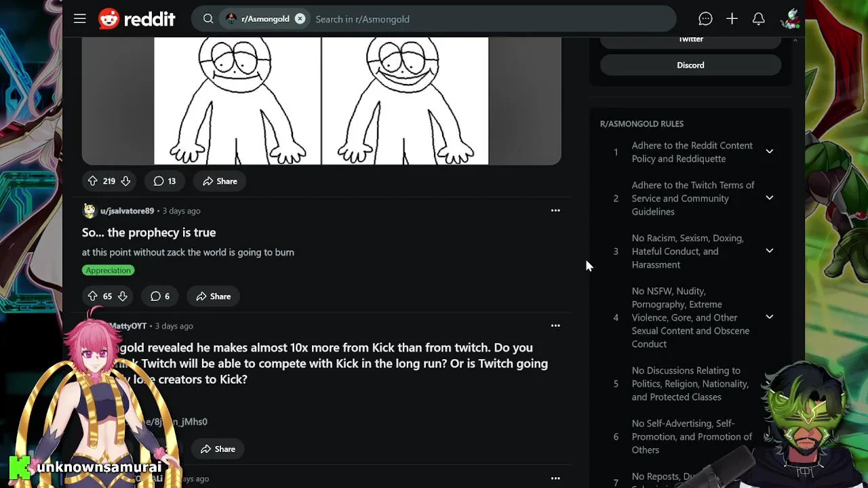Open the hamburger navigation menu
This screenshot has width=868, height=488.
(x=80, y=19)
